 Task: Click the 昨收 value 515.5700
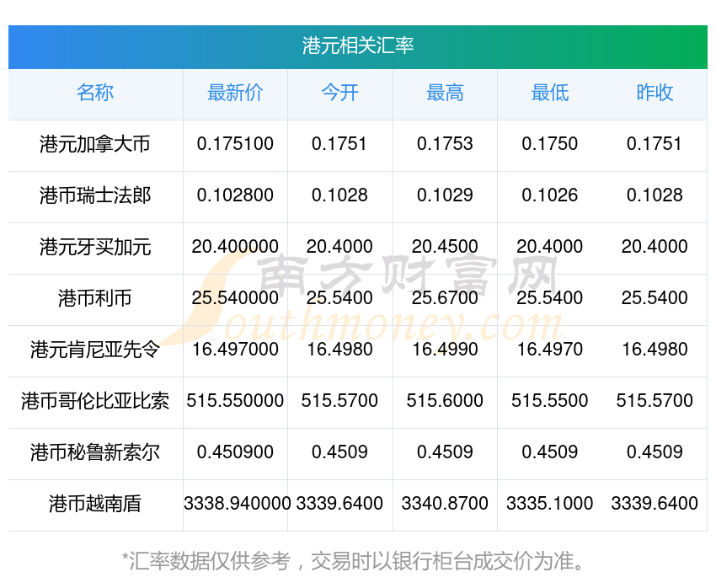(x=655, y=401)
